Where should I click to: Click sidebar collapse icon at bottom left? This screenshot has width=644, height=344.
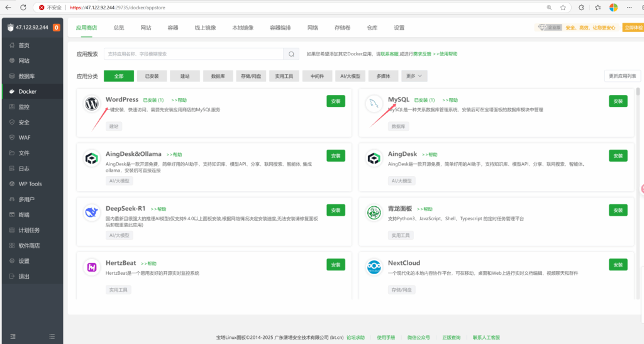click(x=13, y=336)
